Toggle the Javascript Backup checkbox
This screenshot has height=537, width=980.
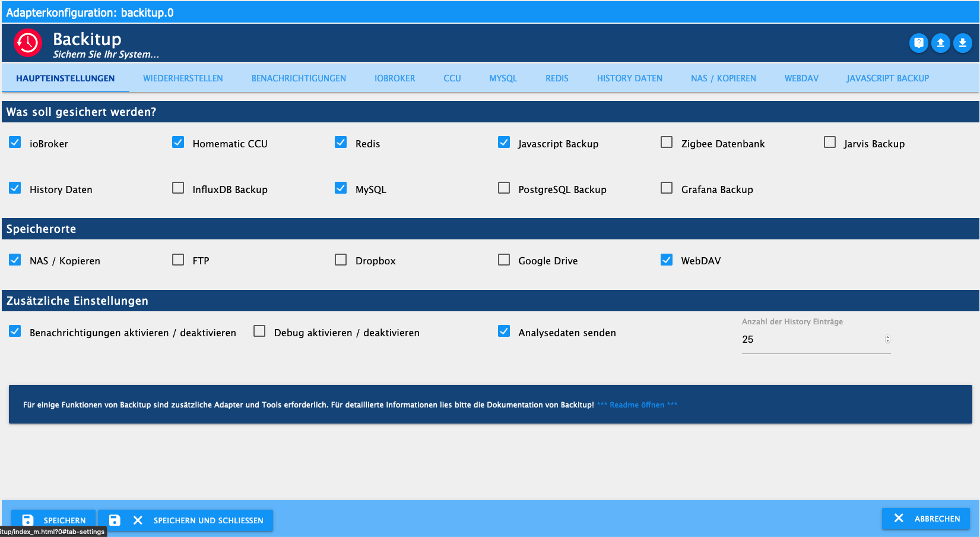(x=504, y=143)
